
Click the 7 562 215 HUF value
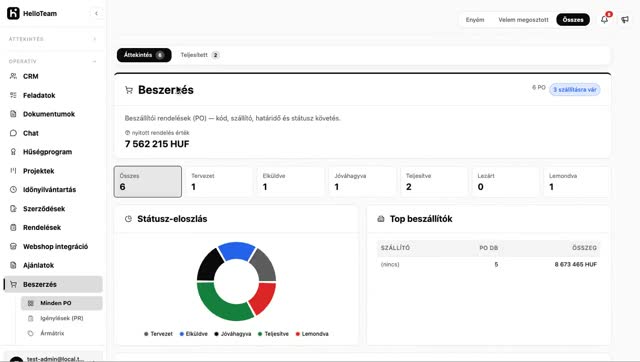(x=157, y=144)
